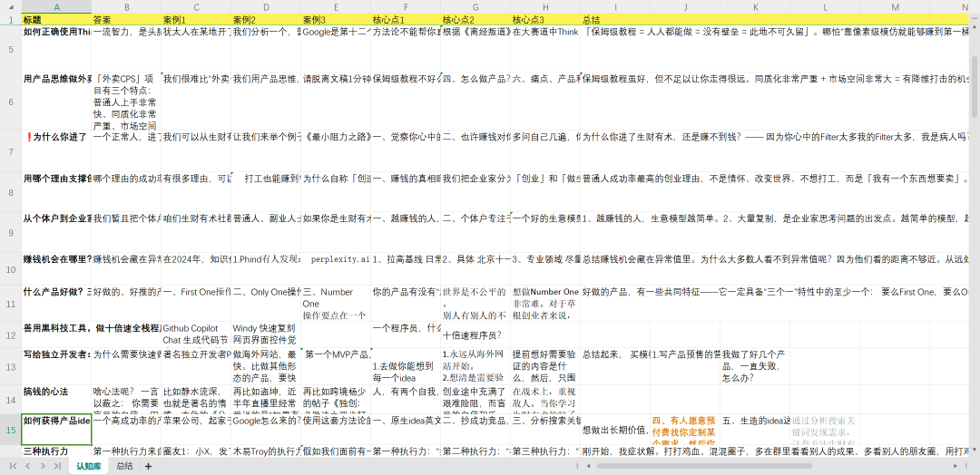The image size is (980, 475).
Task: Select the Github Copilot Chat cell
Action: pyautogui.click(x=196, y=334)
